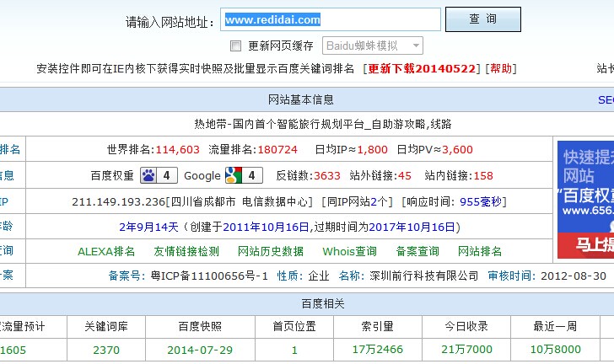Open the 友情链接检测 link
Image resolution: width=614 pixels, height=364 pixels.
pyautogui.click(x=186, y=251)
